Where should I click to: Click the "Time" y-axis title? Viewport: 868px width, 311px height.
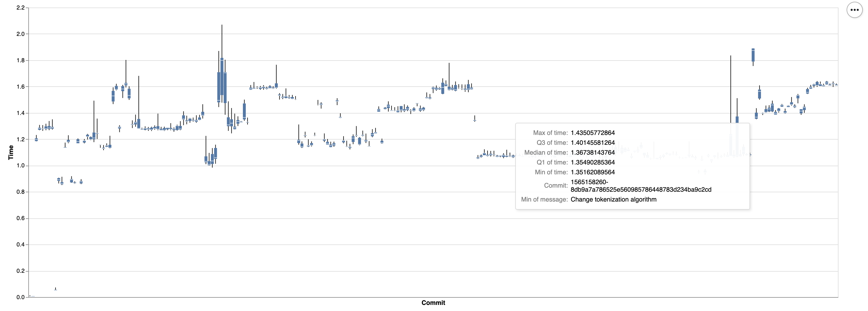(11, 152)
